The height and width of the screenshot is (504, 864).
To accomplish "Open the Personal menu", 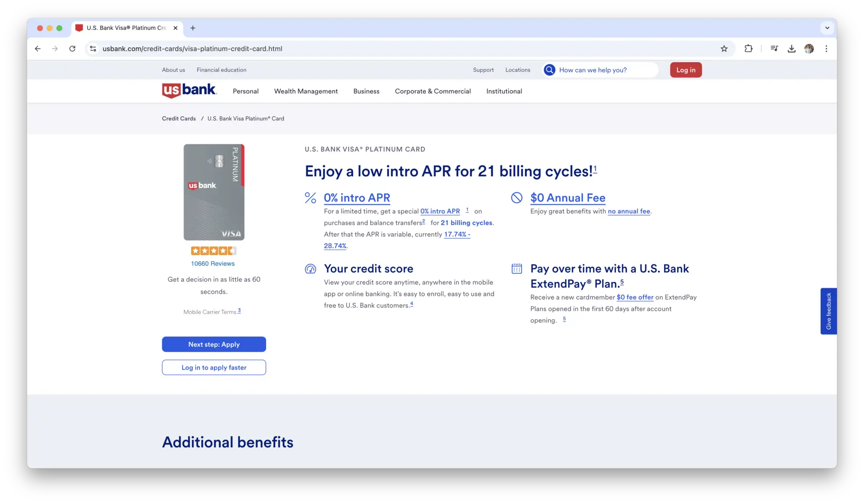I will pyautogui.click(x=246, y=91).
